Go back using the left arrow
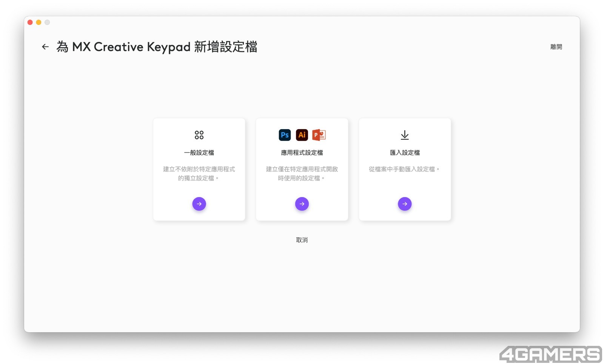The width and height of the screenshot is (604, 364). 45,47
